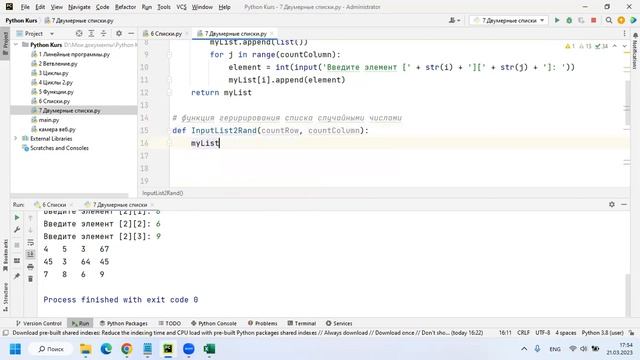Open the VCS menu
640x360 pixels.
tap(181, 7)
